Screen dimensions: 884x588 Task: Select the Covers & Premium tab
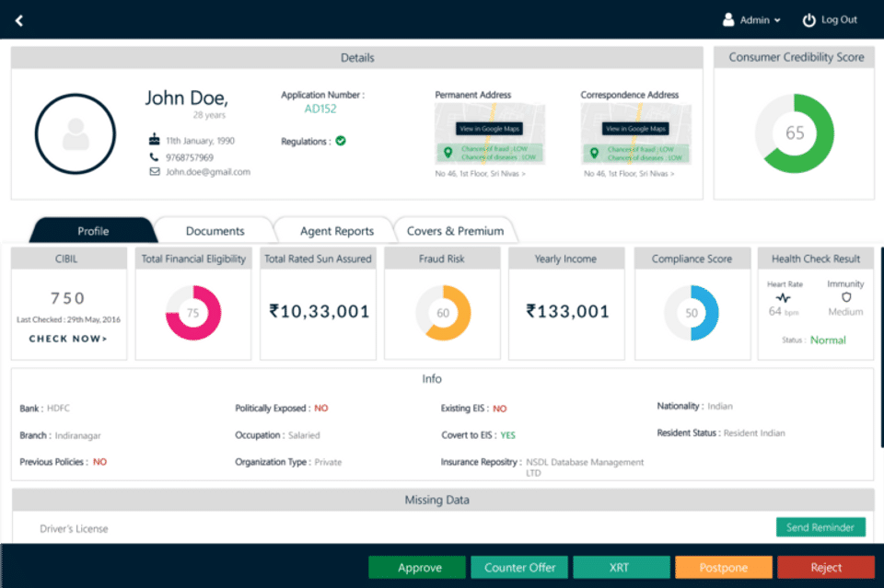click(x=455, y=231)
